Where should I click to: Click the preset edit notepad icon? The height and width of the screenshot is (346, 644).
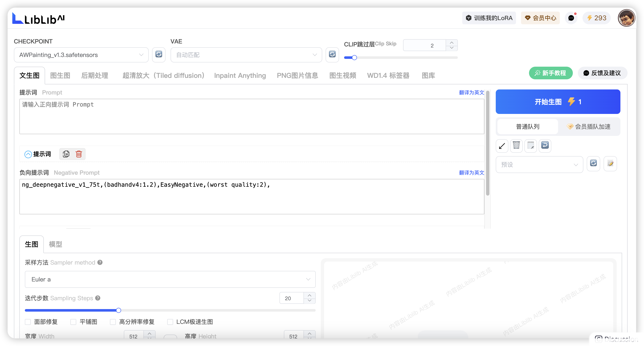click(610, 164)
